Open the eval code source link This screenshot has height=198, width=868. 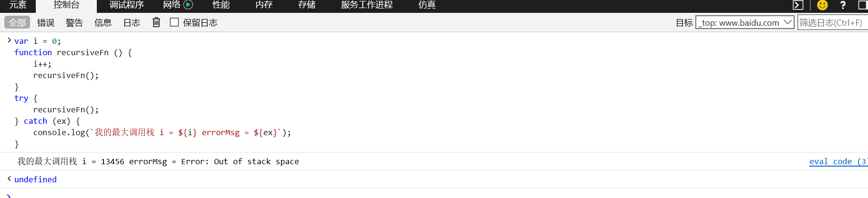point(838,161)
